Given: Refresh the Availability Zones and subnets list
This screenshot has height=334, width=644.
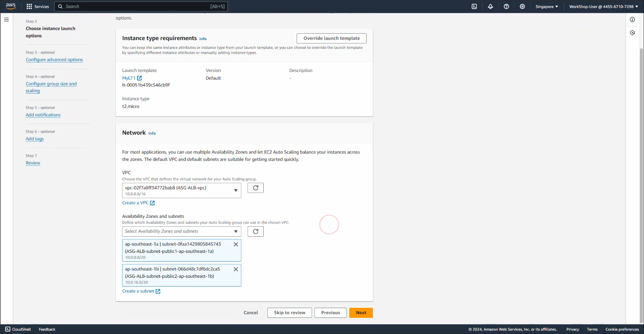Looking at the screenshot, I should pos(255,231).
